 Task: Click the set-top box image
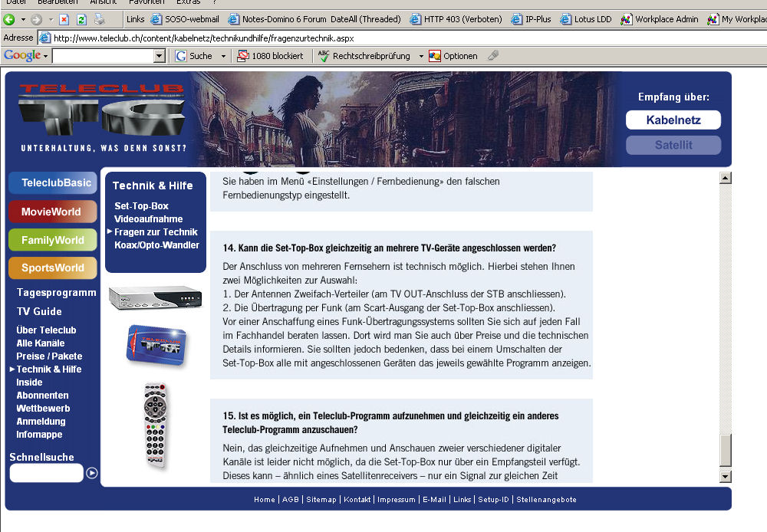[156, 297]
